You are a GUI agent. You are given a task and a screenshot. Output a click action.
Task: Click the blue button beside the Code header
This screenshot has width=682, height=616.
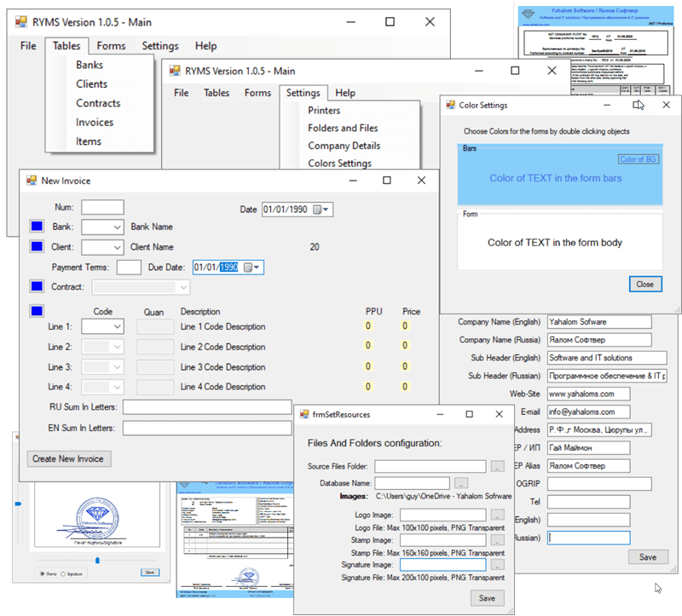click(37, 311)
